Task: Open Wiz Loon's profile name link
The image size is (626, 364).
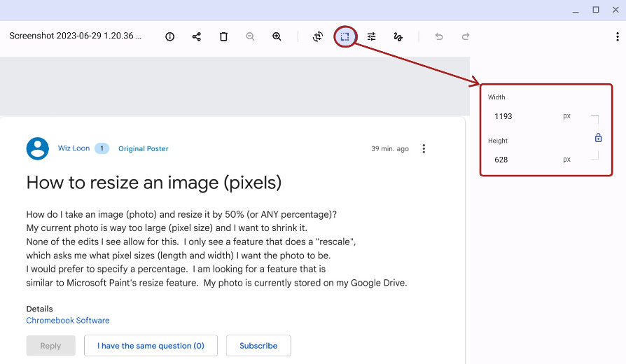Action: click(73, 148)
